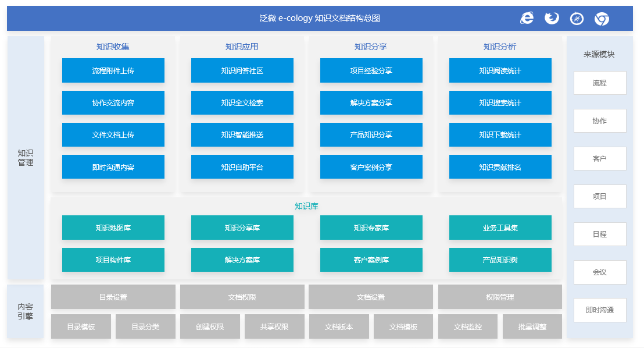
Task: Click the 知识收集 column heading
Action: pos(113,47)
